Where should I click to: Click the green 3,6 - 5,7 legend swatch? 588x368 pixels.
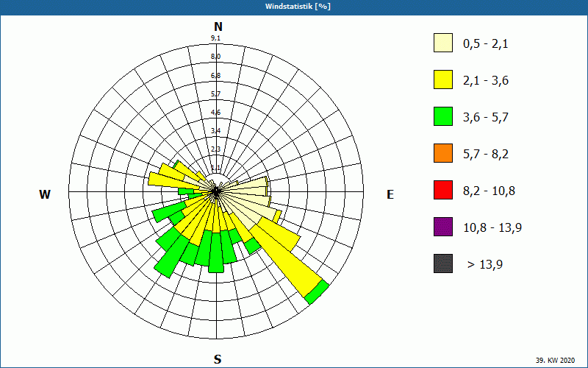click(443, 116)
